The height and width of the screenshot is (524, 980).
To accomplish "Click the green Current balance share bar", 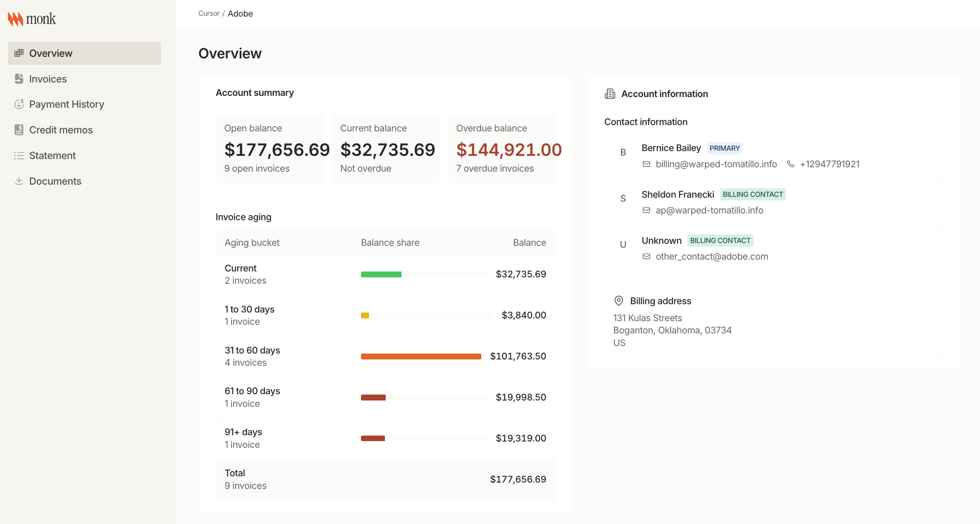I will click(381, 274).
